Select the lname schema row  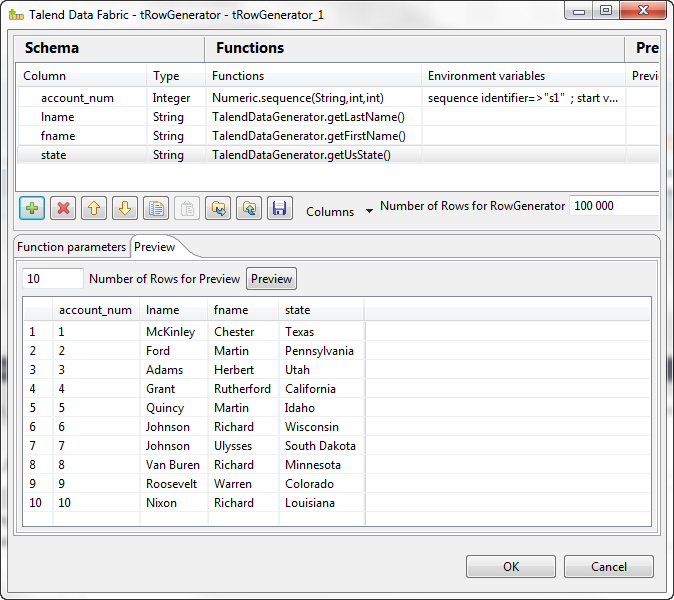(337, 117)
